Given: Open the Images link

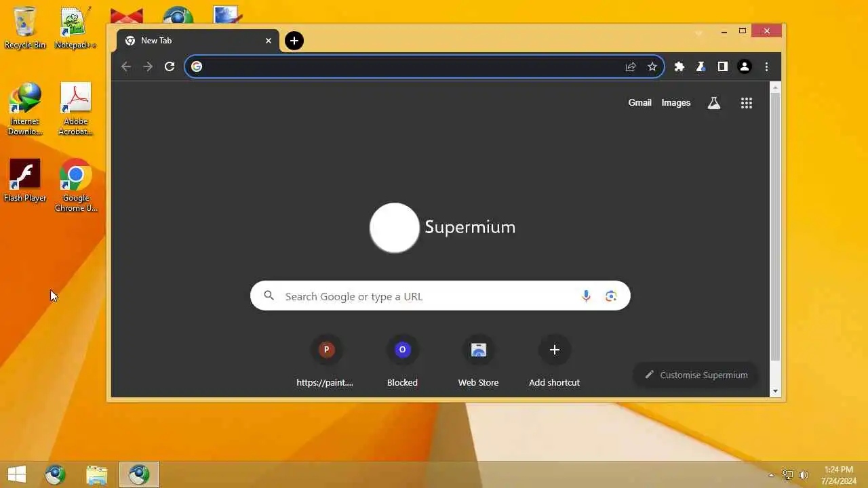Looking at the screenshot, I should point(676,103).
